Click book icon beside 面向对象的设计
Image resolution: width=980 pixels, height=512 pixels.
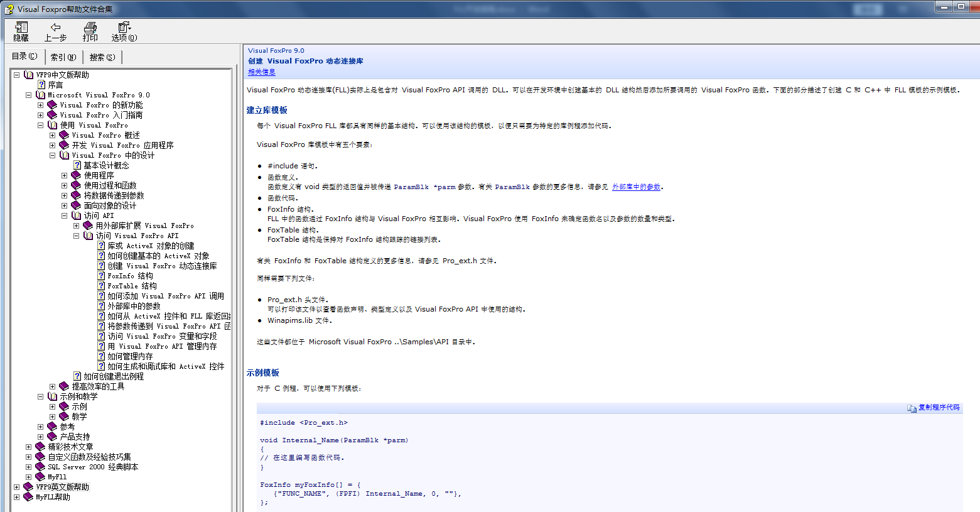pyautogui.click(x=76, y=205)
